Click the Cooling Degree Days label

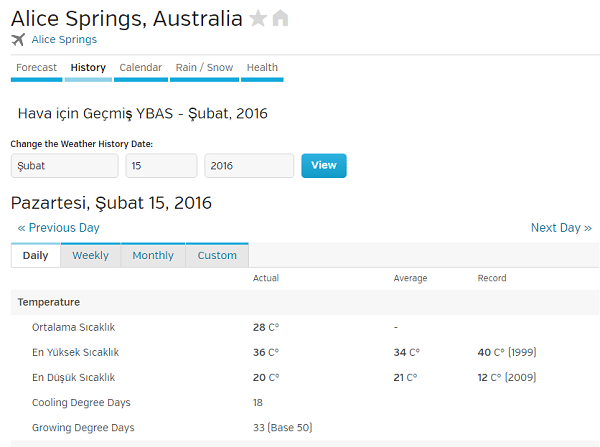click(81, 403)
